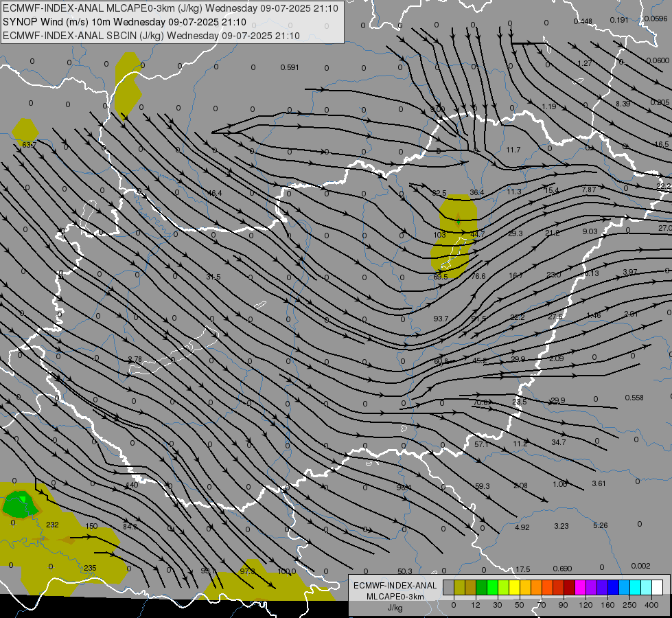Image resolution: width=672 pixels, height=618 pixels.
Task: Click the grid value 235
Action: [90, 568]
